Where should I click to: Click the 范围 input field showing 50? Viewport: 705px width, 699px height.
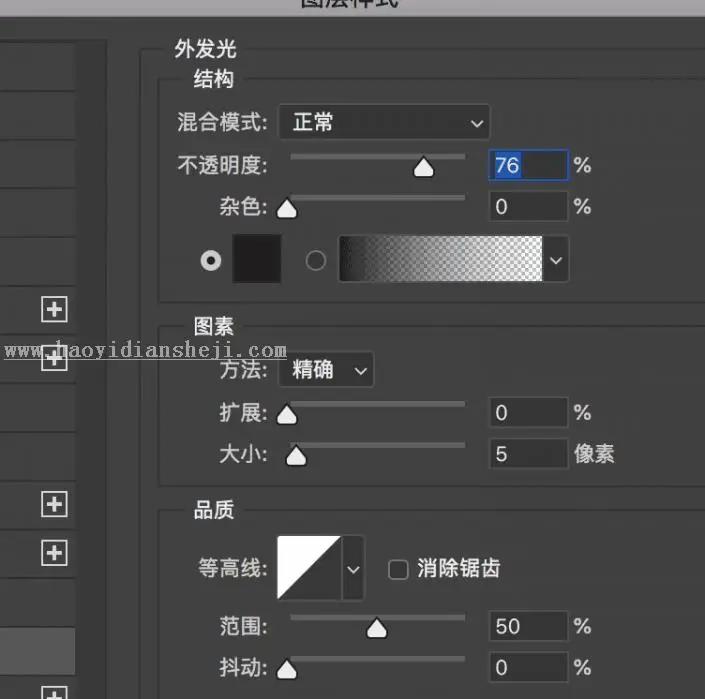pyautogui.click(x=528, y=626)
